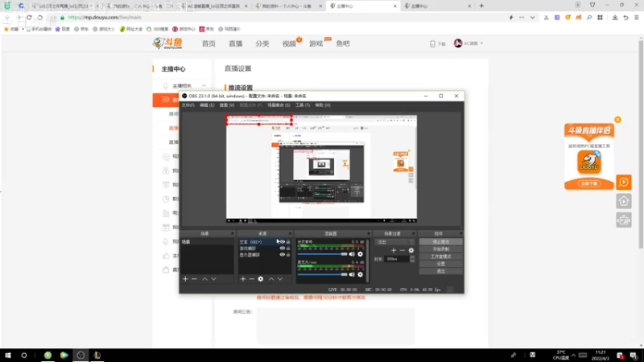
Task: Open 鱼吧 in the Douyu navigation
Action: (343, 43)
